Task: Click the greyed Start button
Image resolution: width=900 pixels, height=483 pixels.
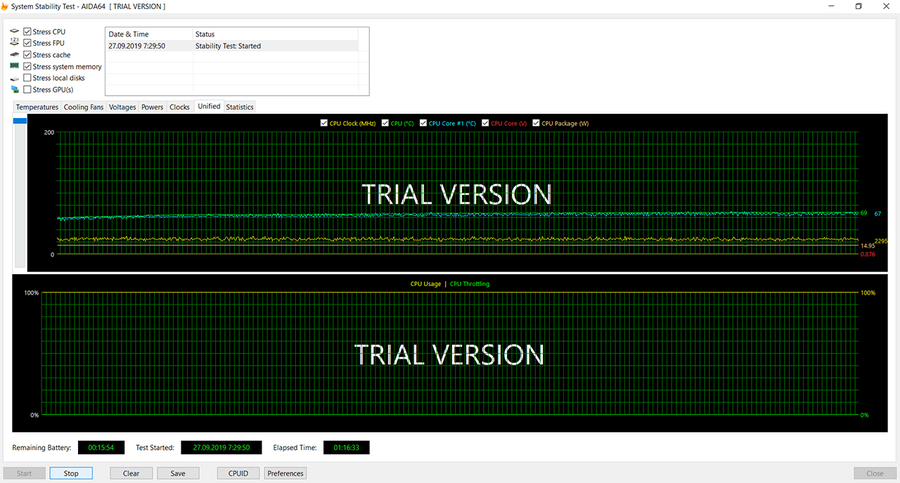Action: 24,473
